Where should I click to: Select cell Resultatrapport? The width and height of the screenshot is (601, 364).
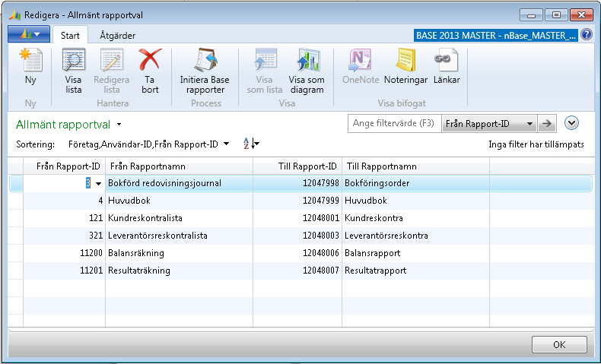click(415, 271)
